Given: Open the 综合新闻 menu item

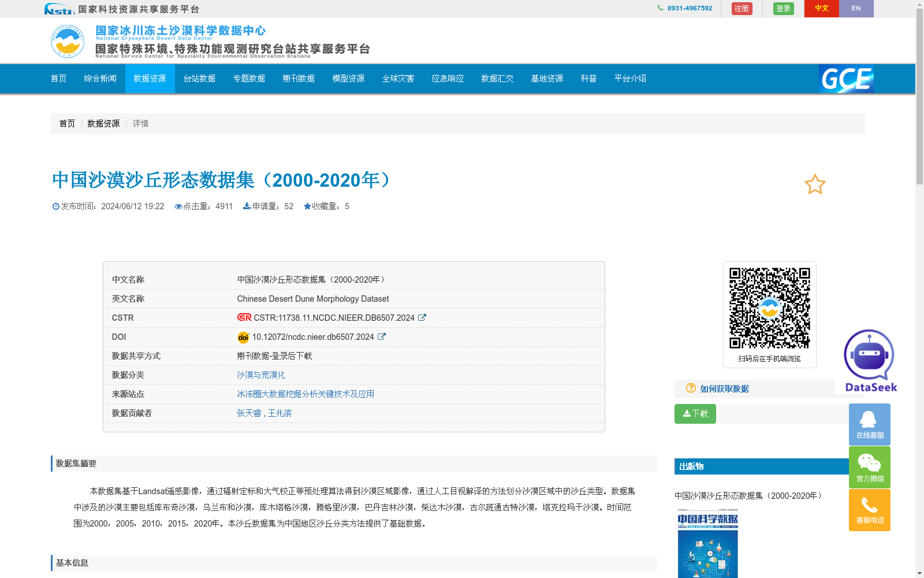Looking at the screenshot, I should click(100, 79).
